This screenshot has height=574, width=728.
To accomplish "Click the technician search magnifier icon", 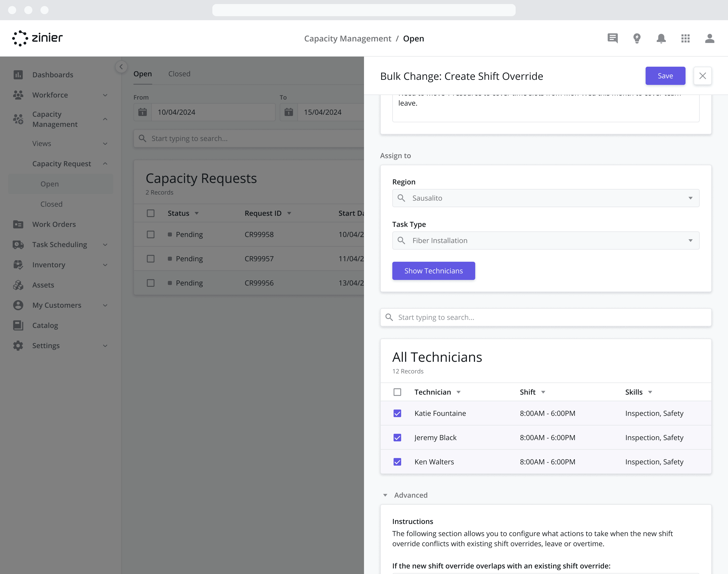I will click(x=389, y=317).
